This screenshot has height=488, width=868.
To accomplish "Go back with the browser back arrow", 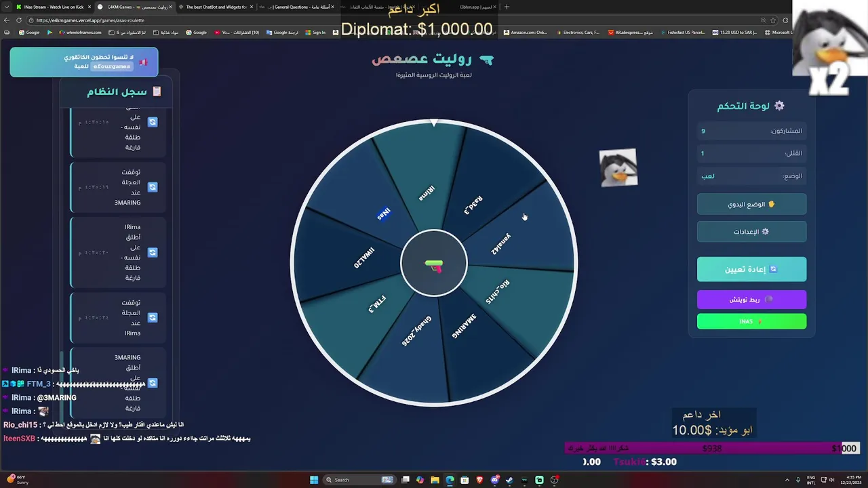I will 7,20.
